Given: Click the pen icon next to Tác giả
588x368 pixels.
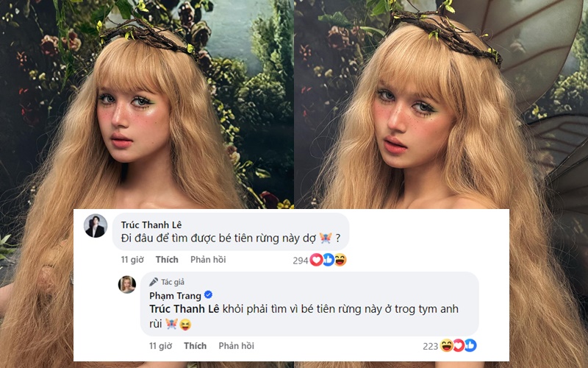Looking at the screenshot, I should 154,282.
